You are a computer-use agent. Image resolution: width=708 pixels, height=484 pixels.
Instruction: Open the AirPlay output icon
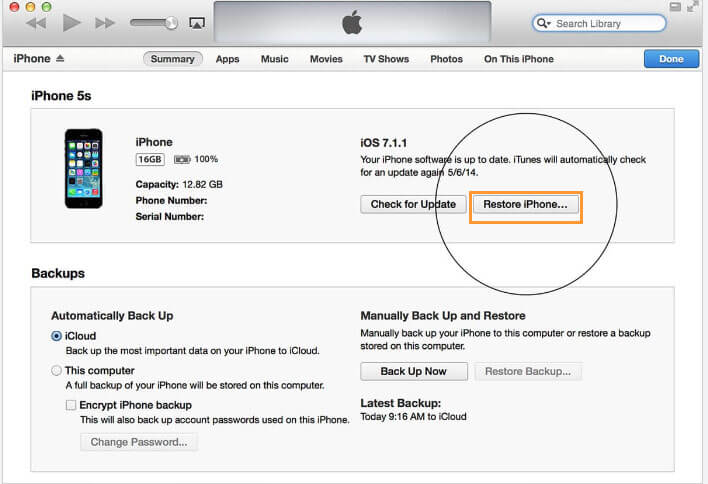tap(196, 23)
